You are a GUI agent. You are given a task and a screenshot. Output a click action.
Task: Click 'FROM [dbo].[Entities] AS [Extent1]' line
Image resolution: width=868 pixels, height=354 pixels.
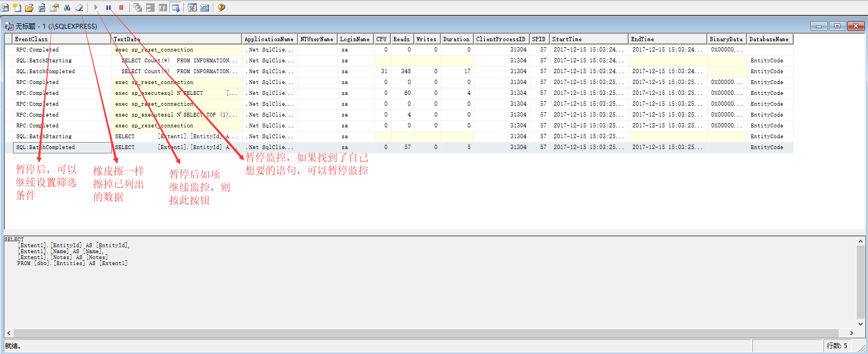click(x=72, y=263)
